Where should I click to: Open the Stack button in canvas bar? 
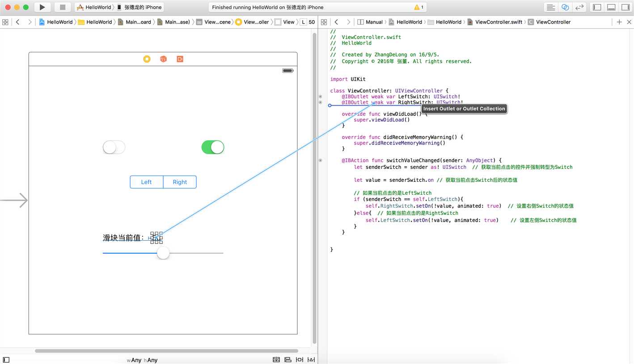click(x=276, y=360)
